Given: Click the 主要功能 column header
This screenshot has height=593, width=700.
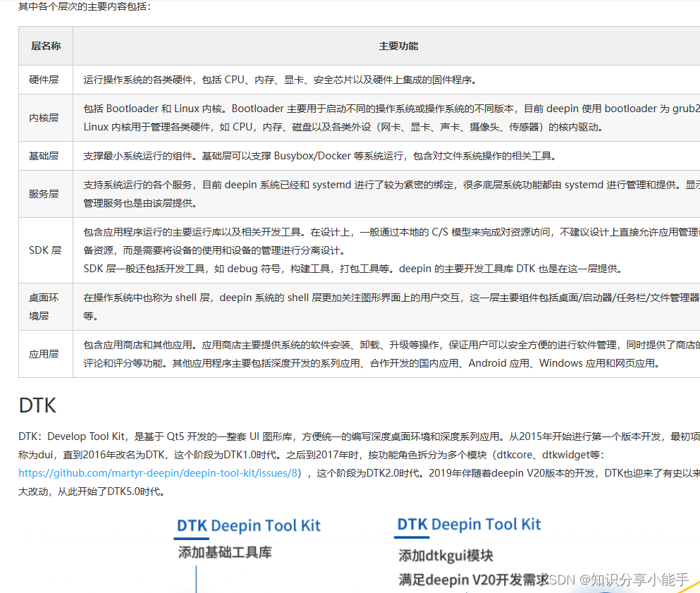Looking at the screenshot, I should 398,46.
